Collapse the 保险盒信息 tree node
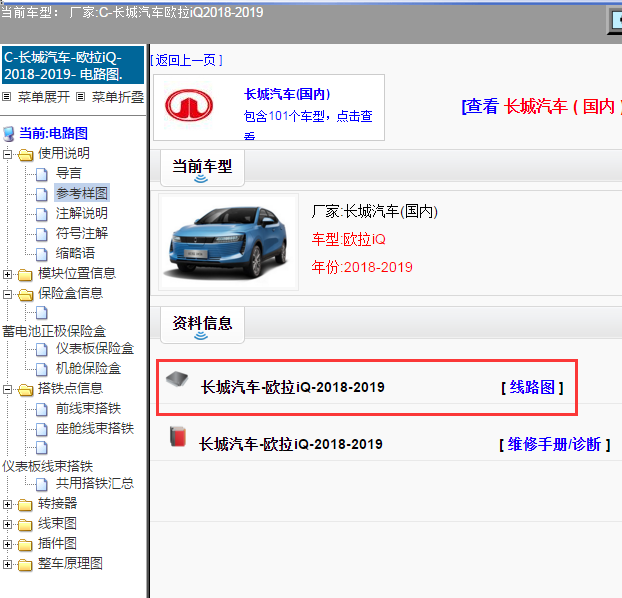Screen dimensions: 622x598 [x=7, y=294]
